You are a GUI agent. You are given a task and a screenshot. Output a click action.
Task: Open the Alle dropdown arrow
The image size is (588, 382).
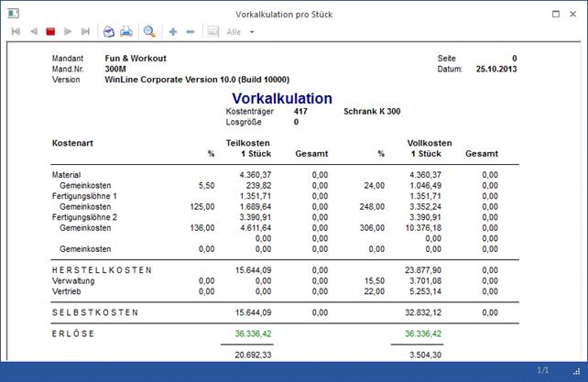[252, 32]
